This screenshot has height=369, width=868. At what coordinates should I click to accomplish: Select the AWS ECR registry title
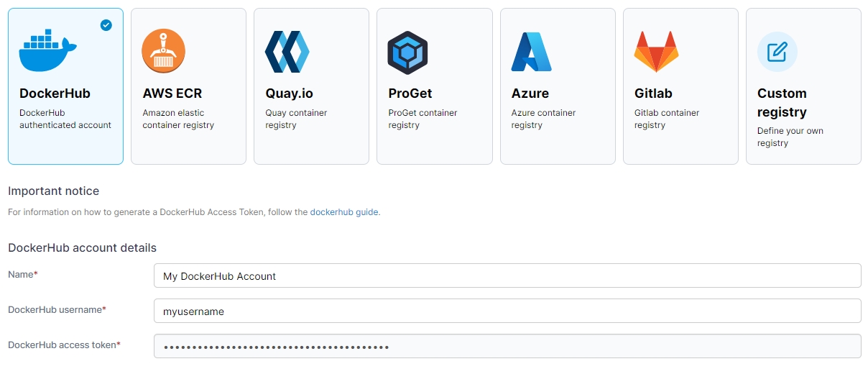(172, 94)
